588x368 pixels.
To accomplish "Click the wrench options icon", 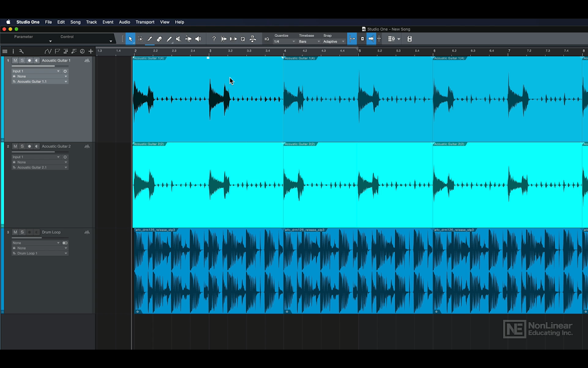I will (21, 52).
